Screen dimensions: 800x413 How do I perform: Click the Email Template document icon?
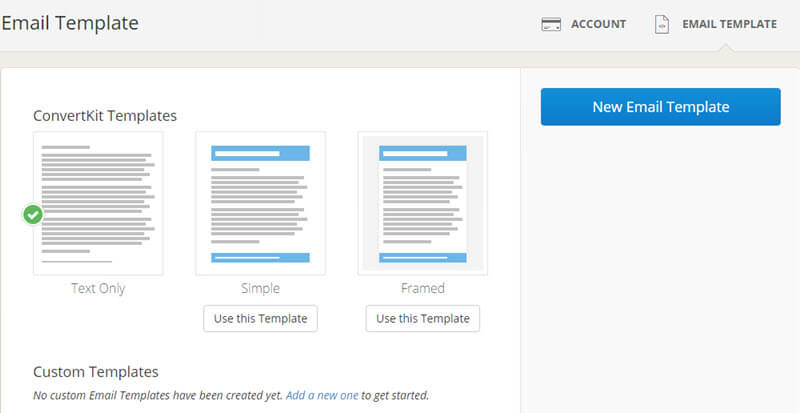(662, 25)
